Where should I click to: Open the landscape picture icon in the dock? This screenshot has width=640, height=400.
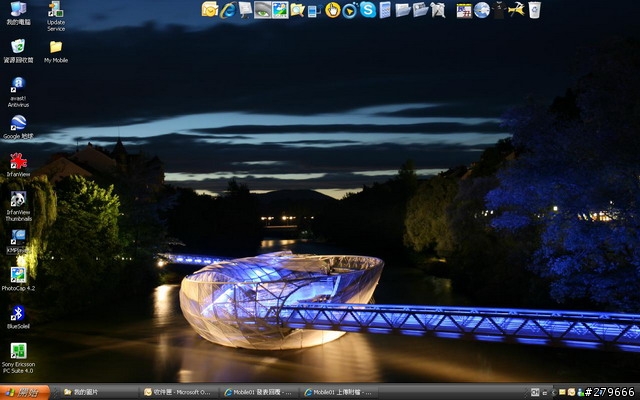tap(280, 10)
